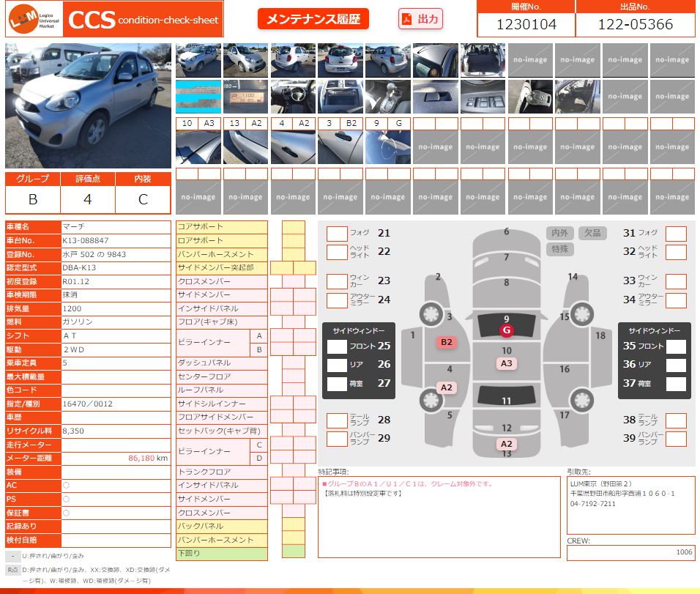The image size is (700, 594).
Task: Open the damage photo labeled 10 A3
Action: click(x=198, y=147)
